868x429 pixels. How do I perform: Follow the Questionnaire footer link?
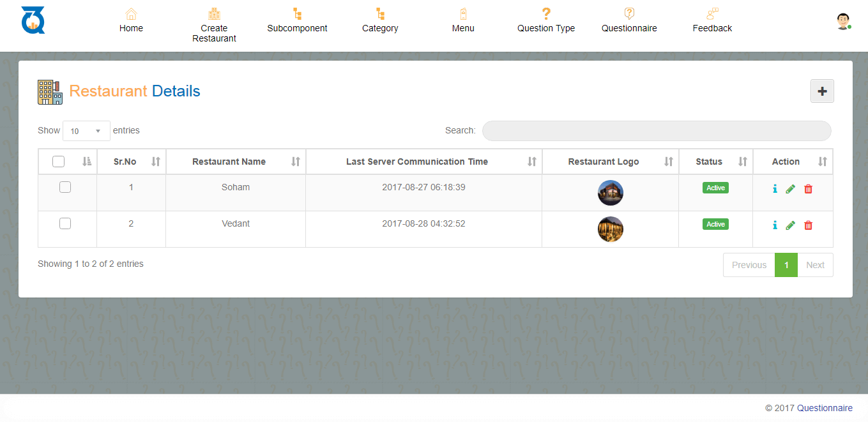pyautogui.click(x=824, y=408)
